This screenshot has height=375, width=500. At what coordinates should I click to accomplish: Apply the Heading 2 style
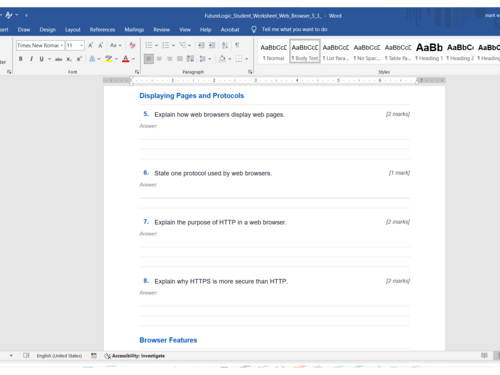[460, 52]
